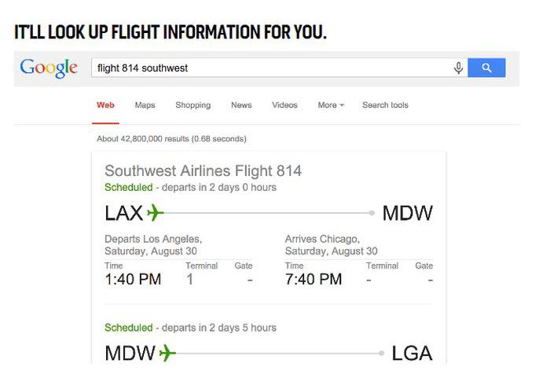550x392 pixels.
Task: Click the green plane icon beside MDW
Action: click(x=167, y=353)
